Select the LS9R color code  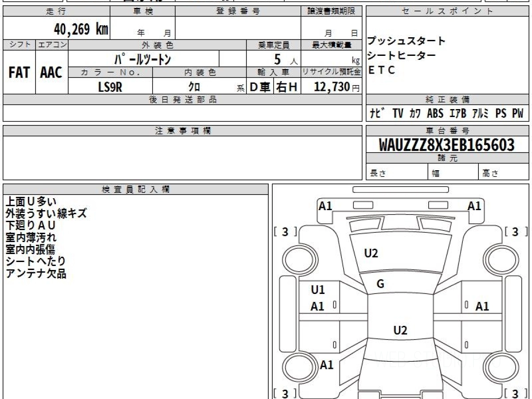[110, 87]
